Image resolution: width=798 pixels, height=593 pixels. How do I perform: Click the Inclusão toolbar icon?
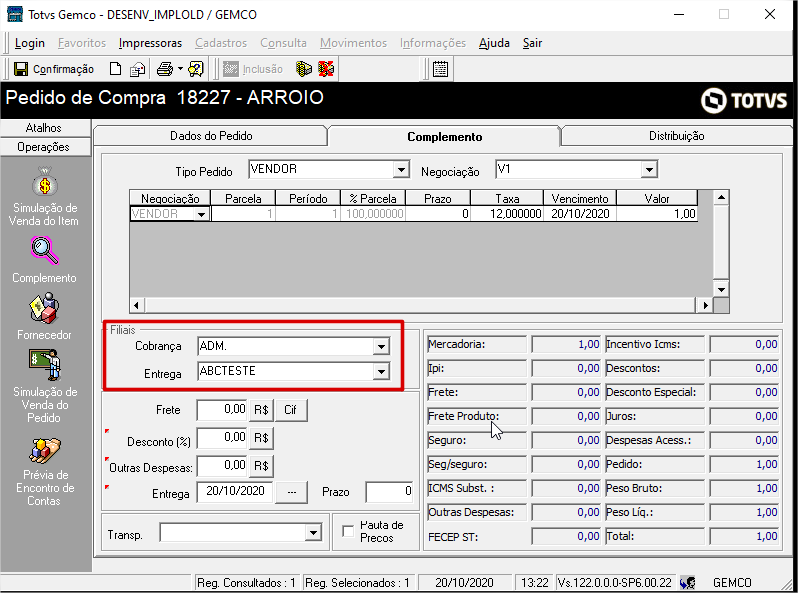tap(231, 69)
